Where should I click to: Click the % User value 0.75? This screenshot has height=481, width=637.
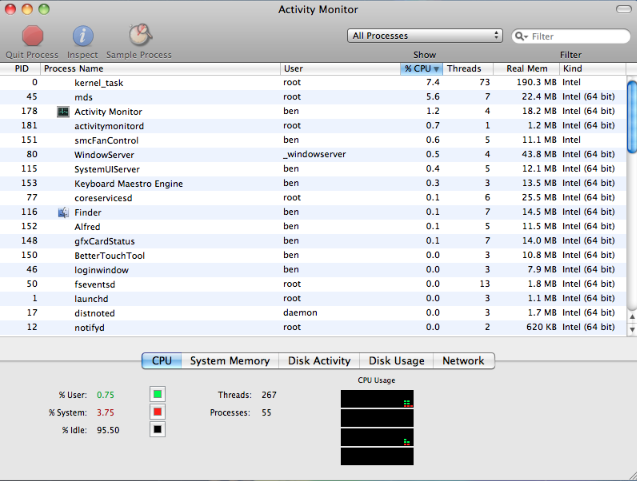(105, 395)
